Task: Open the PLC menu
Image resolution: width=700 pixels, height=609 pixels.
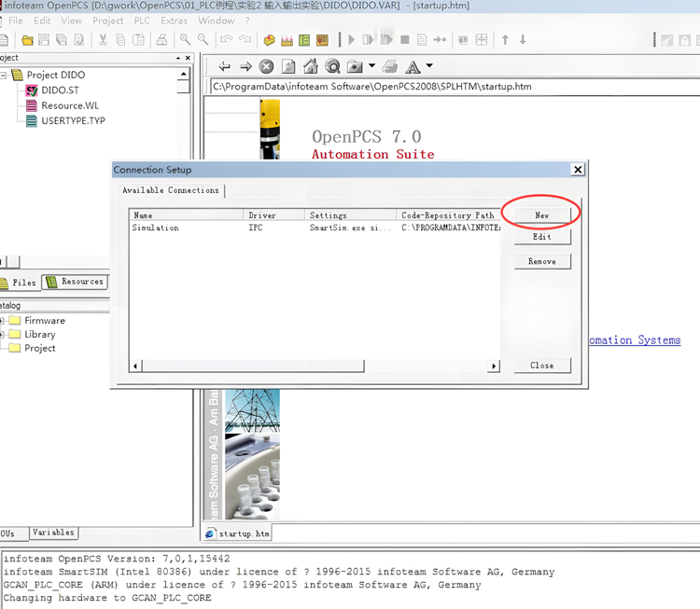Action: 141,21
